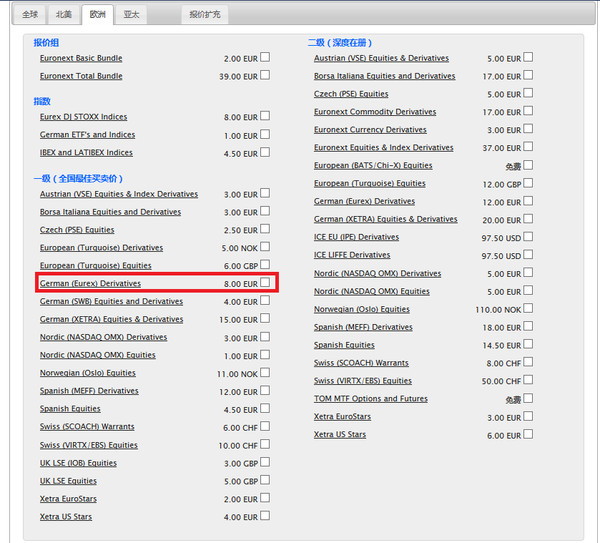Open the 亚太 tab
600x543 pixels.
(x=131, y=15)
